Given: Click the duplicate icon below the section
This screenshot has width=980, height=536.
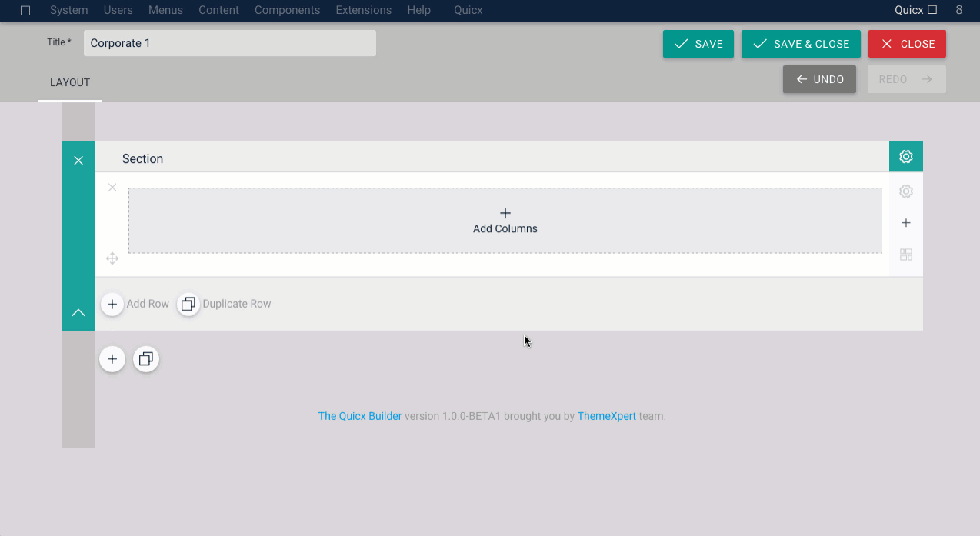Looking at the screenshot, I should click(146, 358).
